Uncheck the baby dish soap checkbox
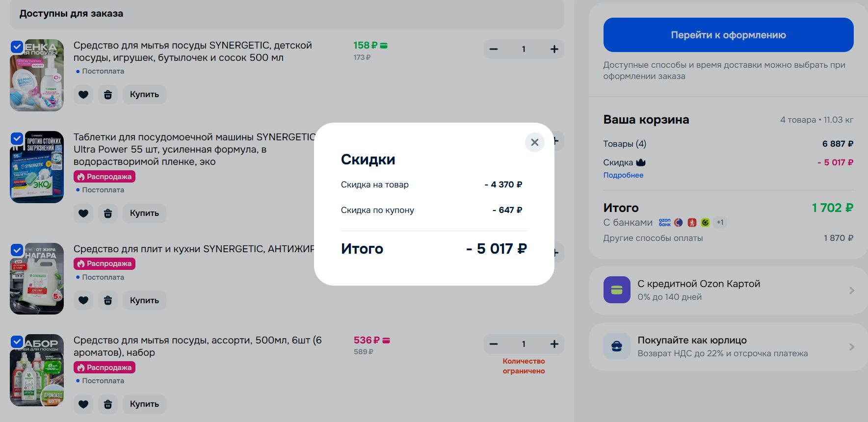Image resolution: width=868 pixels, height=422 pixels. (17, 47)
